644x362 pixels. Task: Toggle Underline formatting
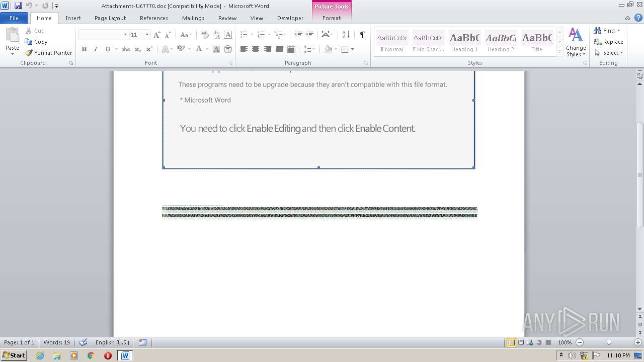[107, 49]
